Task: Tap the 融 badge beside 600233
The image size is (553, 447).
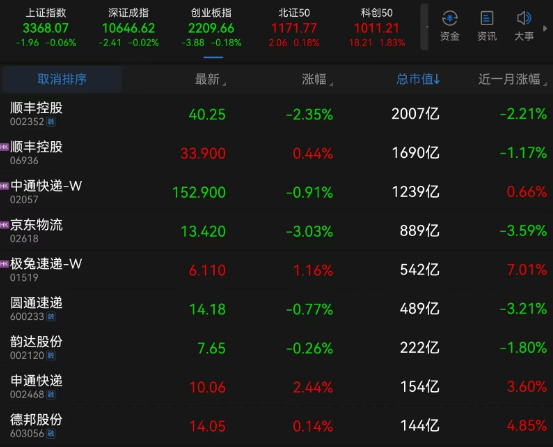Action: pyautogui.click(x=51, y=316)
